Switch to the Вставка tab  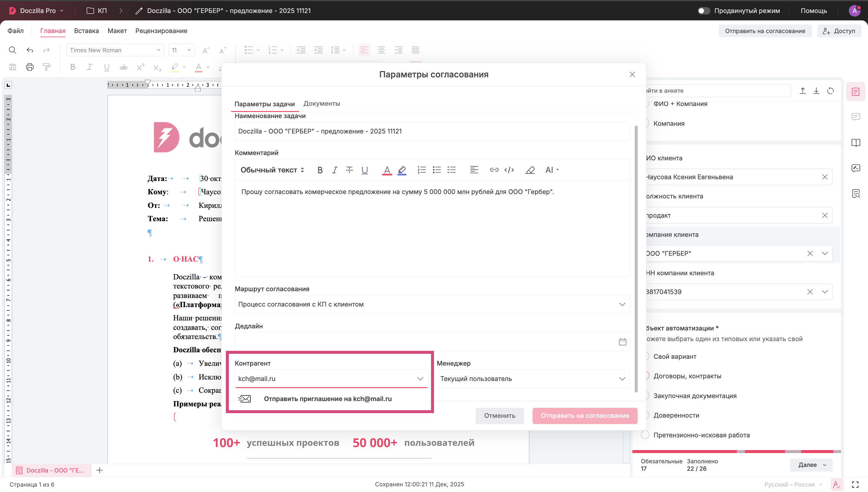click(87, 31)
